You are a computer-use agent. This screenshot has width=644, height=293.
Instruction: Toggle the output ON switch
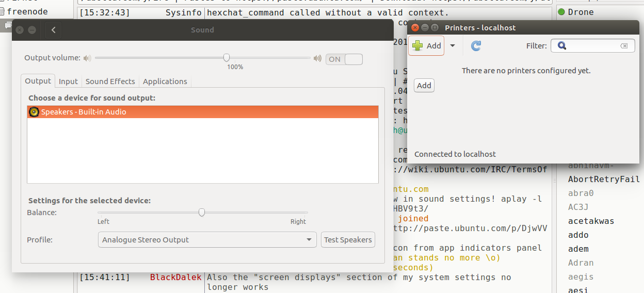tap(344, 59)
